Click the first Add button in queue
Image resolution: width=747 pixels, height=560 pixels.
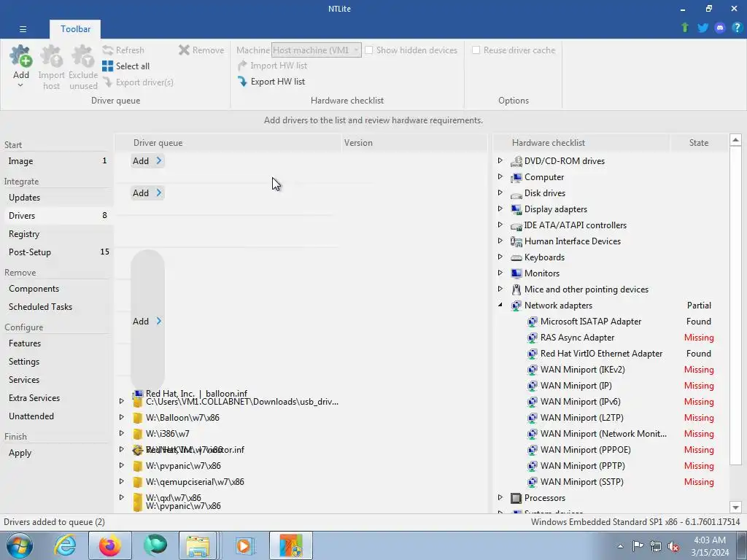tap(147, 161)
